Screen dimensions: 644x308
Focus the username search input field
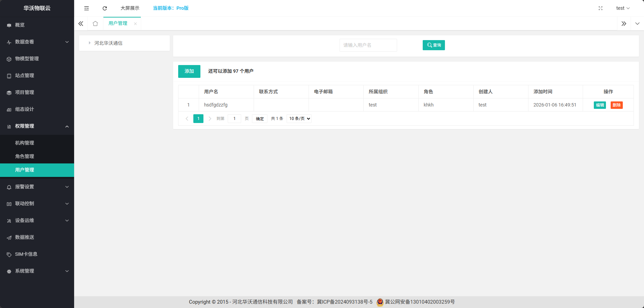click(368, 45)
